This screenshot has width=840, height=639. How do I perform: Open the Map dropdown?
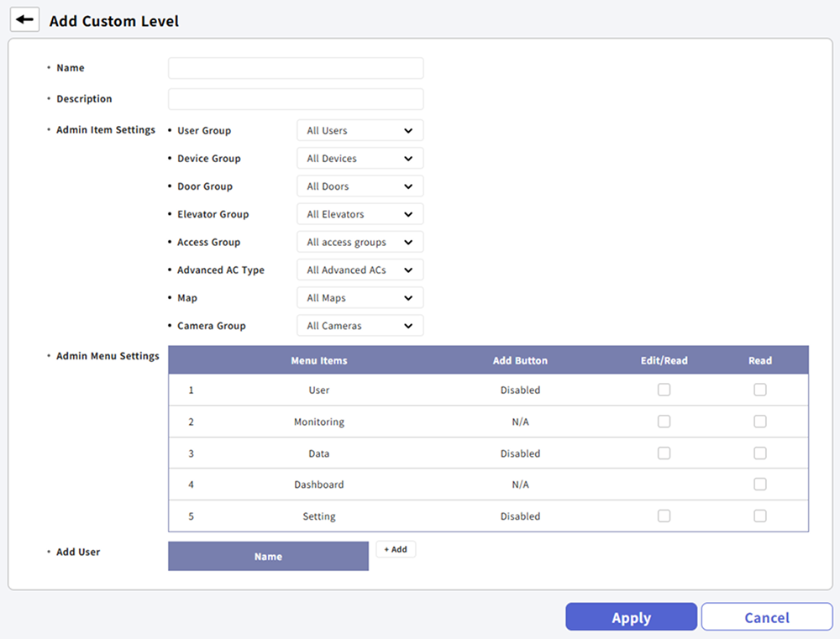[360, 298]
